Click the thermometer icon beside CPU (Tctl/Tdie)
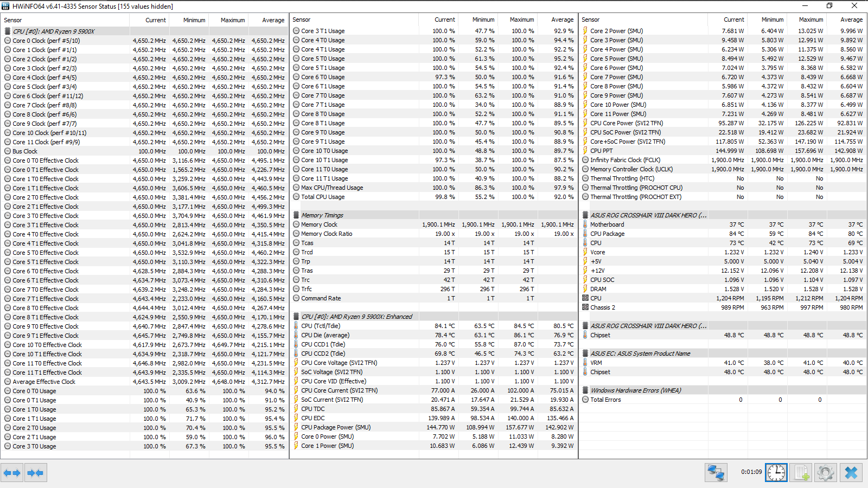 [x=296, y=326]
